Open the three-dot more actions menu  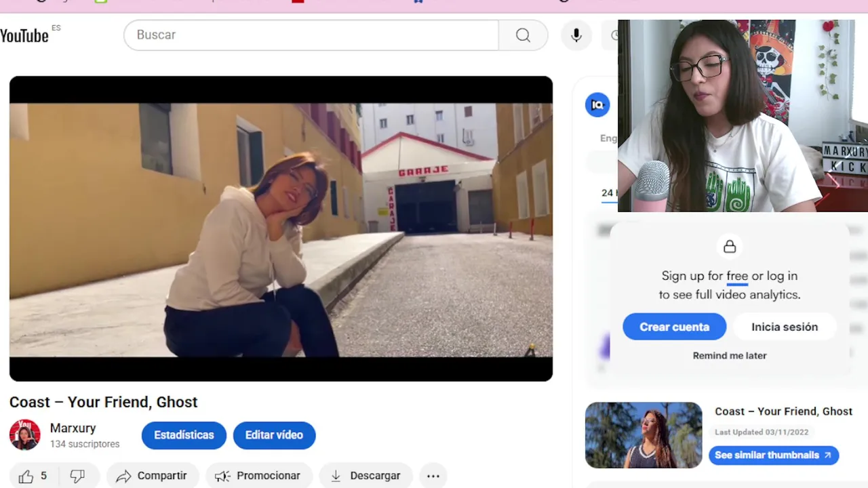pos(433,476)
